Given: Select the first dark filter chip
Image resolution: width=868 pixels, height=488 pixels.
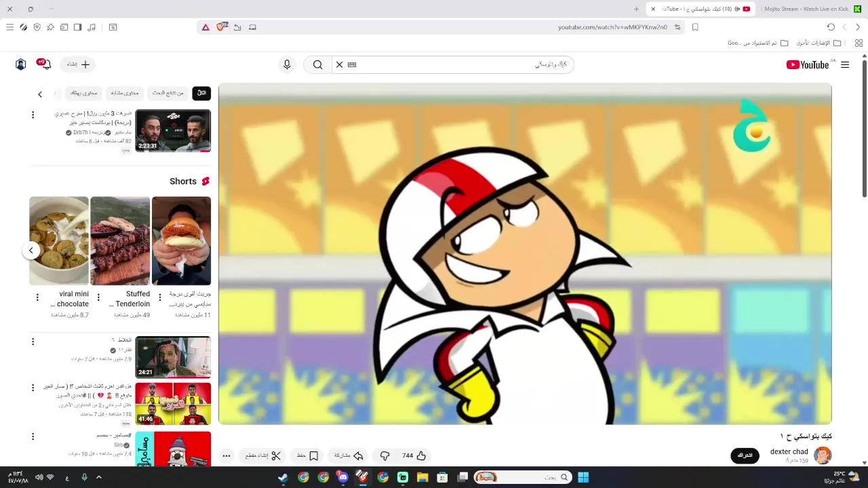Looking at the screenshot, I should pos(201,93).
